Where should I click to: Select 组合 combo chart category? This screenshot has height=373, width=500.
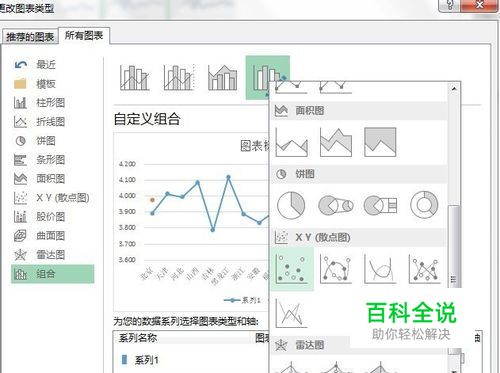click(x=53, y=274)
